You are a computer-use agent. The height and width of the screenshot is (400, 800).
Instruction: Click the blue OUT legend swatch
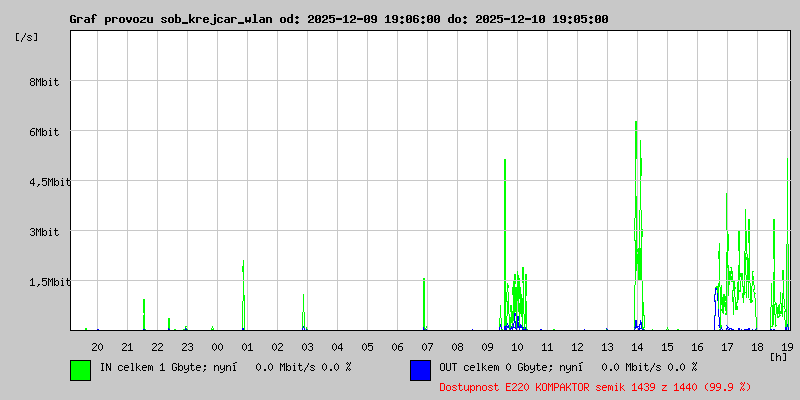click(x=420, y=370)
